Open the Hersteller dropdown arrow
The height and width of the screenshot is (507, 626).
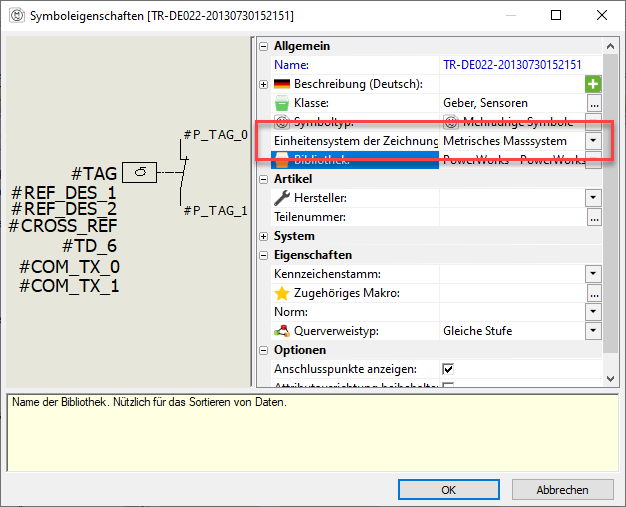[x=593, y=198]
